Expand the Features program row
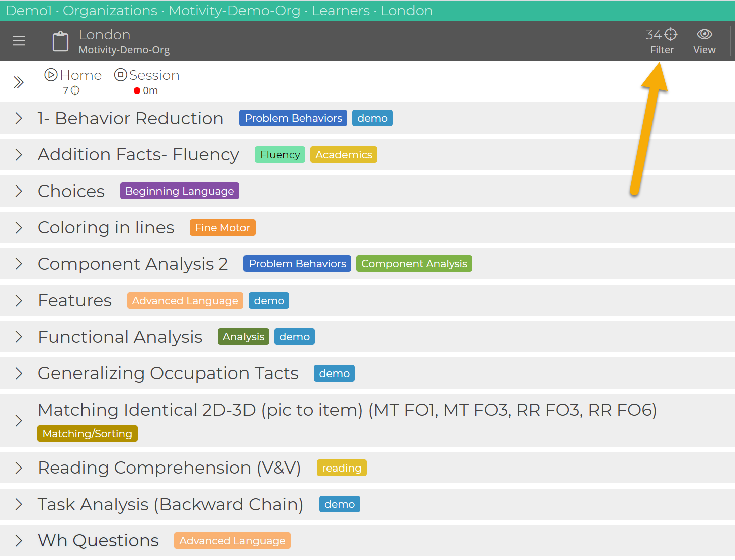The width and height of the screenshot is (735, 560). click(x=19, y=300)
